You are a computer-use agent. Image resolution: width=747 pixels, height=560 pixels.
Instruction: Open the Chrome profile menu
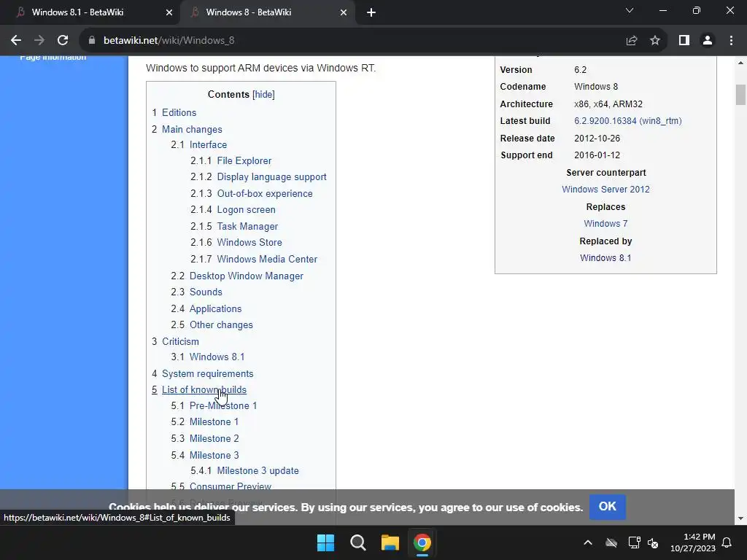[x=708, y=41]
